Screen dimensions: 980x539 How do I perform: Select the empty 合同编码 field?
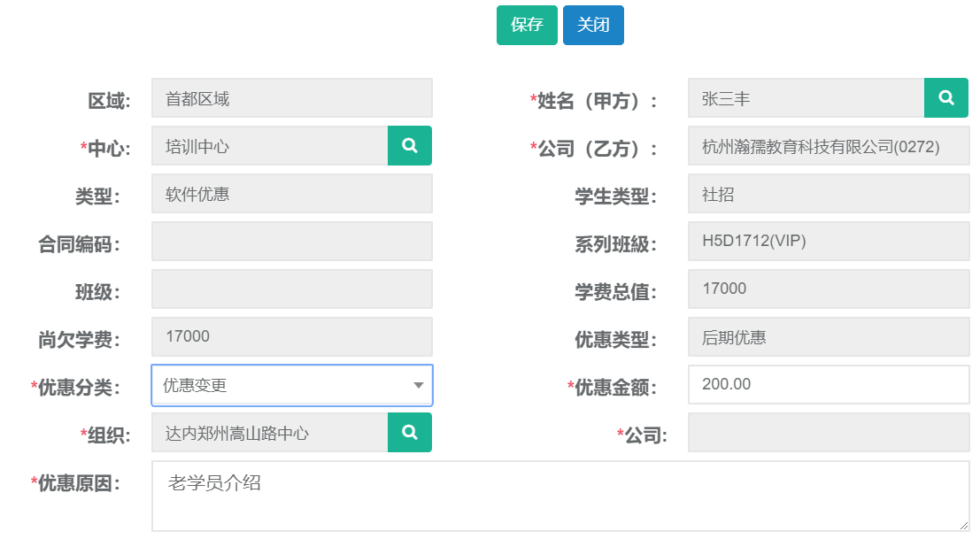pyautogui.click(x=291, y=242)
